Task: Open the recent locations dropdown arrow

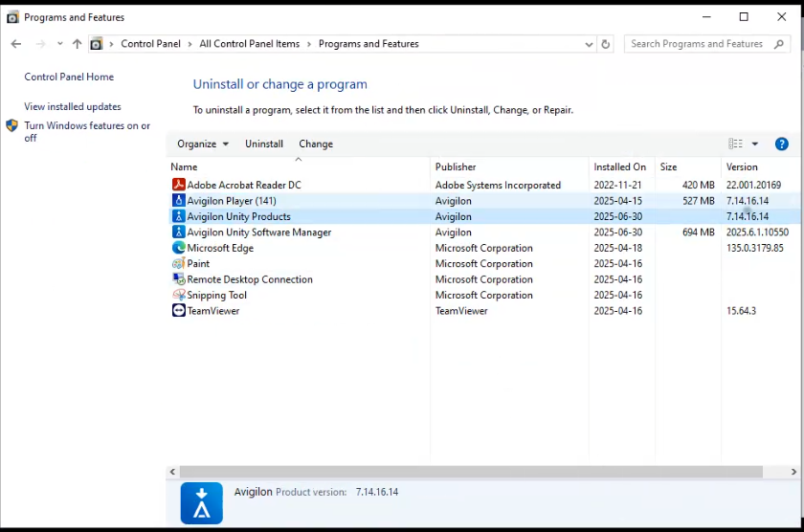Action: pos(59,44)
